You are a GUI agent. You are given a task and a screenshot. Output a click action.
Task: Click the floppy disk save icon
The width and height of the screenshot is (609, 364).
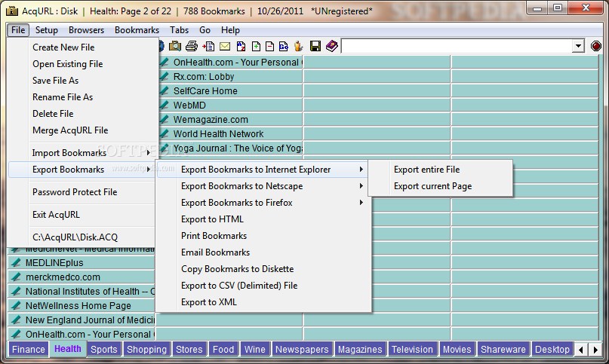pyautogui.click(x=315, y=46)
